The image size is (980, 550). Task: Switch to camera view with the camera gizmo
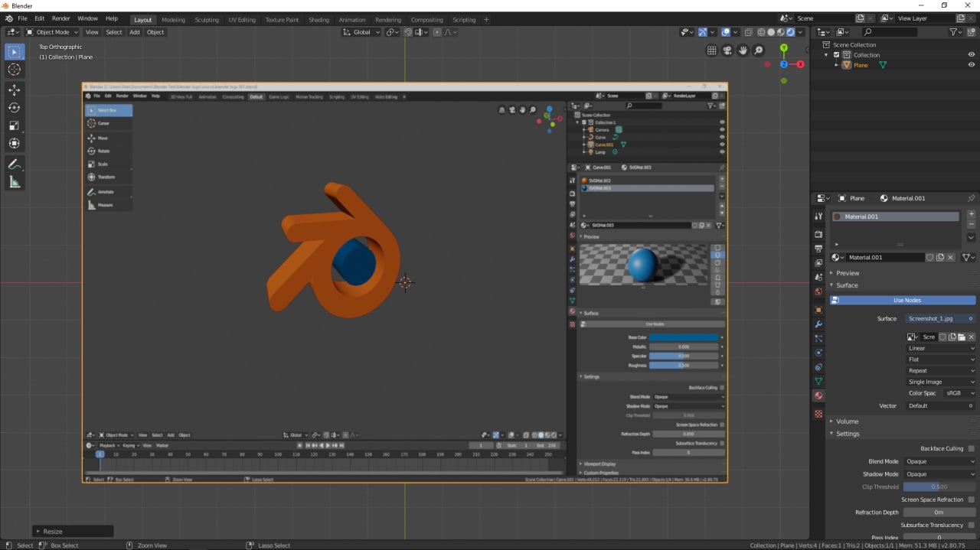point(727,50)
